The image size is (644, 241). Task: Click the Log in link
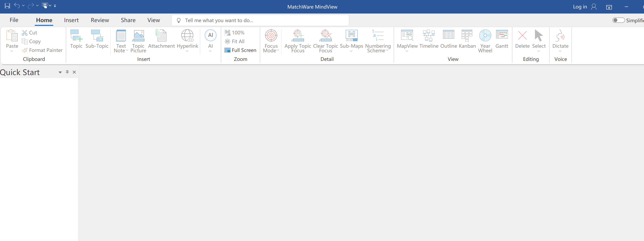pyautogui.click(x=580, y=7)
